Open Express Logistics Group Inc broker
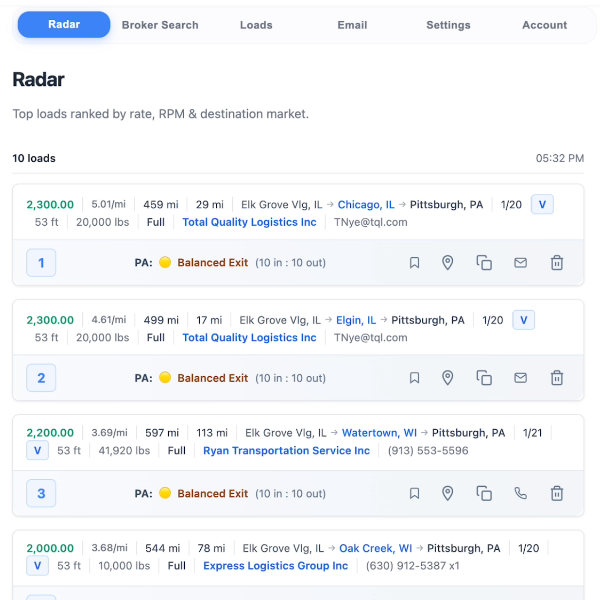This screenshot has height=600, width=600. tap(275, 566)
